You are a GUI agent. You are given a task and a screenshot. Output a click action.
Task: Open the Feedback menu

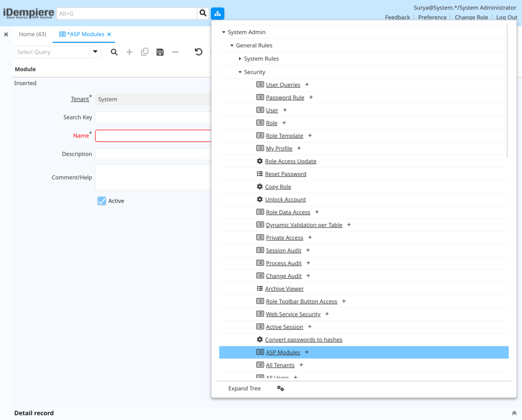398,17
